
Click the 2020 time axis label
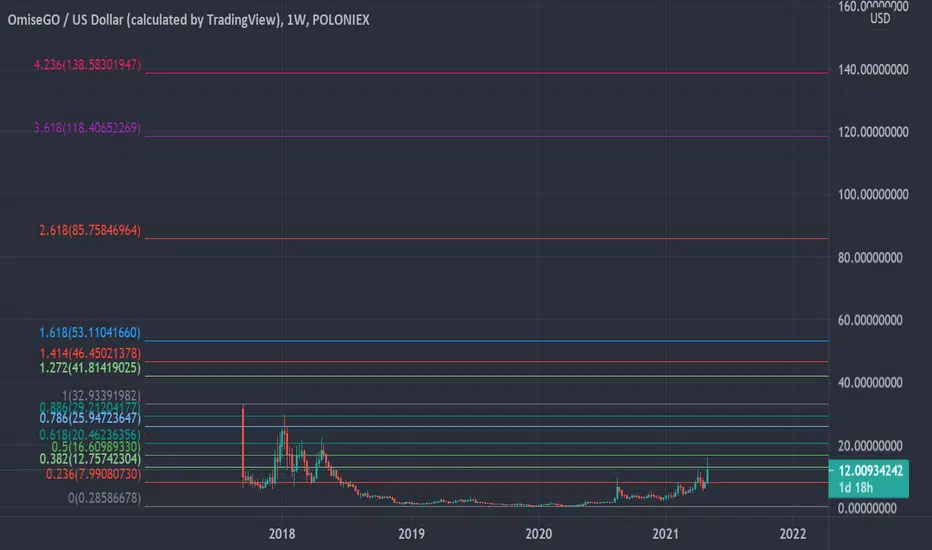pyautogui.click(x=539, y=534)
